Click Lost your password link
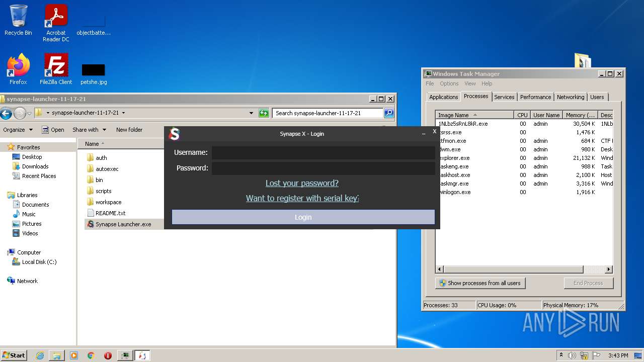 point(302,183)
